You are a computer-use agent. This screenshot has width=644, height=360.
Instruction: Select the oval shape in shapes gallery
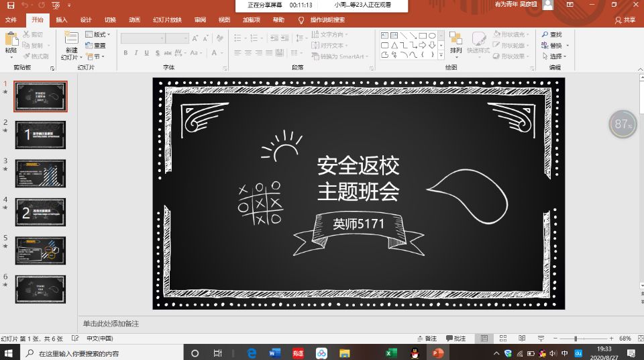[x=433, y=36]
